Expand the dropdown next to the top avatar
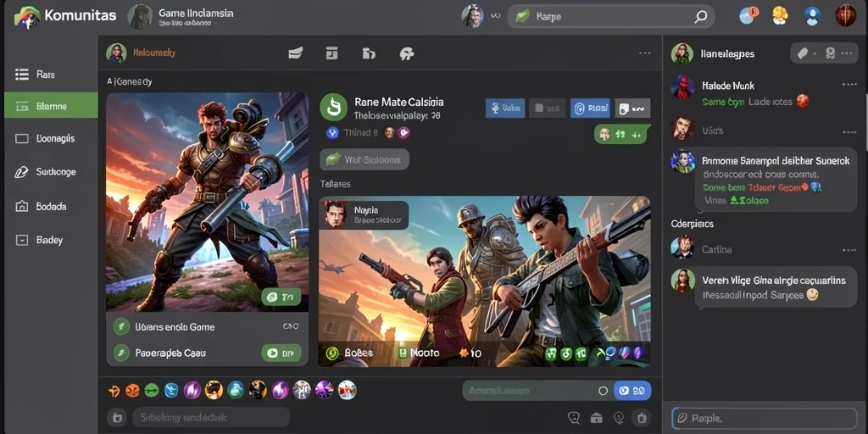 tap(495, 17)
